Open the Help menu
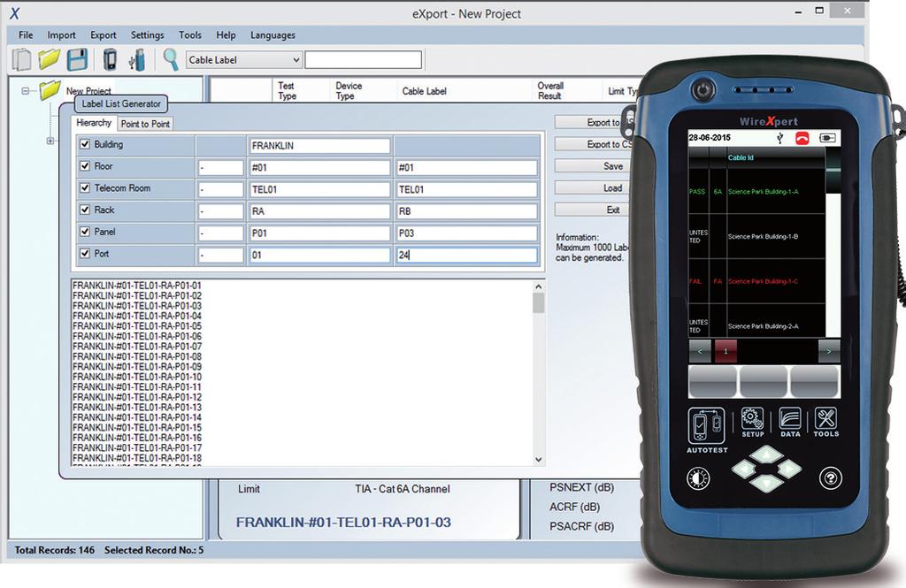Viewport: 906px width, 588px height. tap(226, 34)
